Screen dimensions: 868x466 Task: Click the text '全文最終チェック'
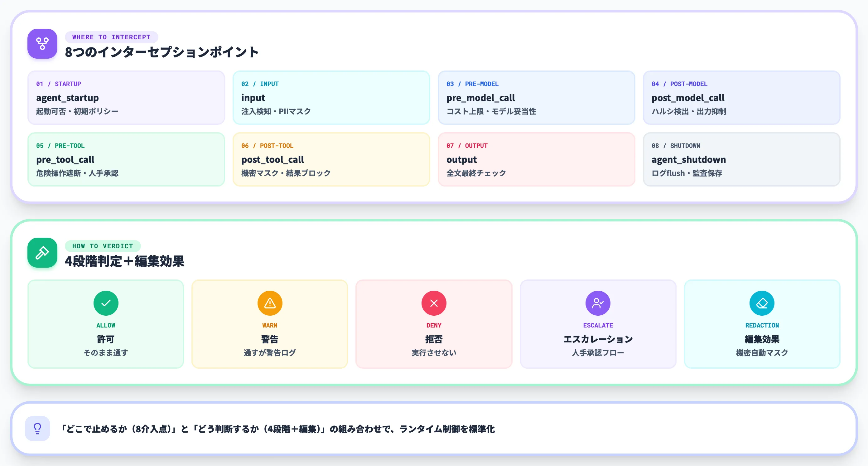(476, 173)
